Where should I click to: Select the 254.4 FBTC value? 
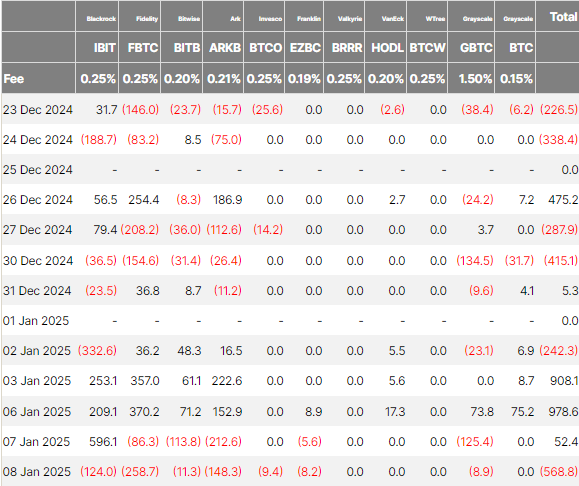coord(144,199)
